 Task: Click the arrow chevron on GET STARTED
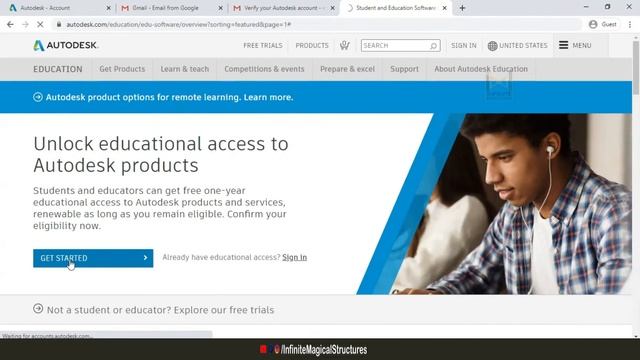[x=145, y=258]
